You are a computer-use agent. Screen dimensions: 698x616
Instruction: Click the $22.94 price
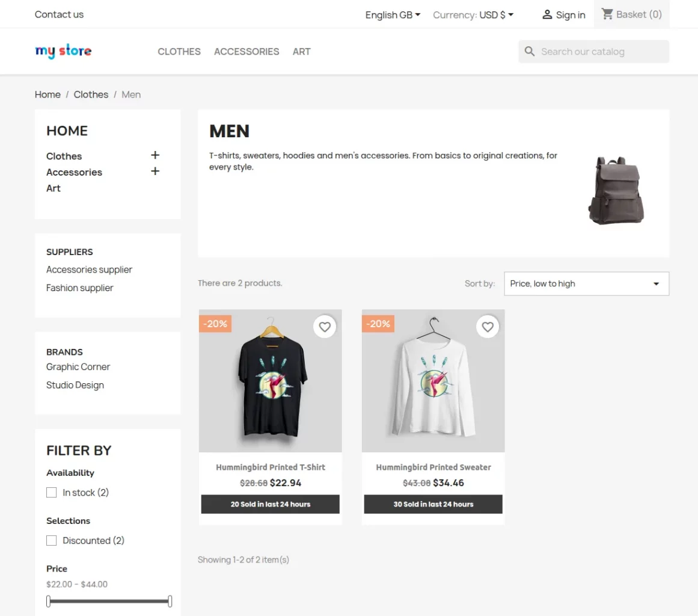tap(286, 483)
